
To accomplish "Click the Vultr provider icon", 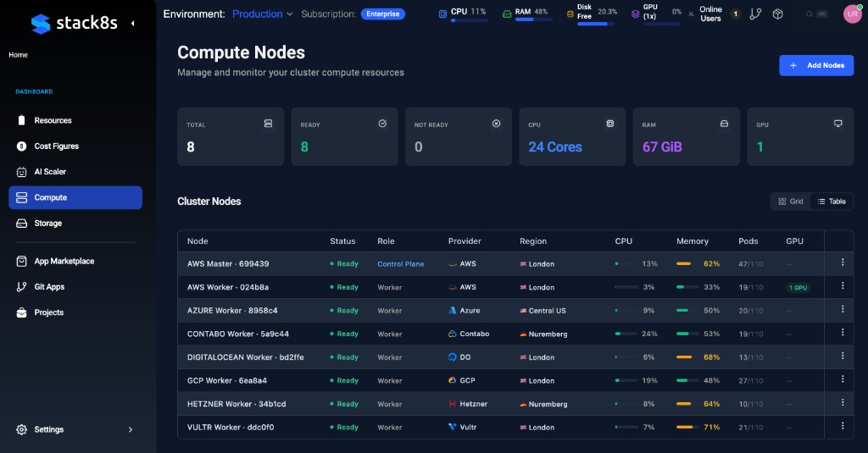I will tap(453, 428).
